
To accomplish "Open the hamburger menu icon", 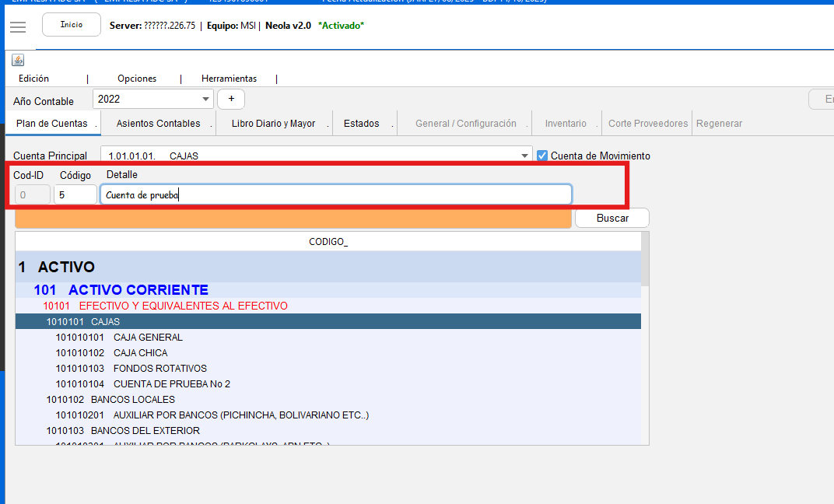I will [x=17, y=26].
